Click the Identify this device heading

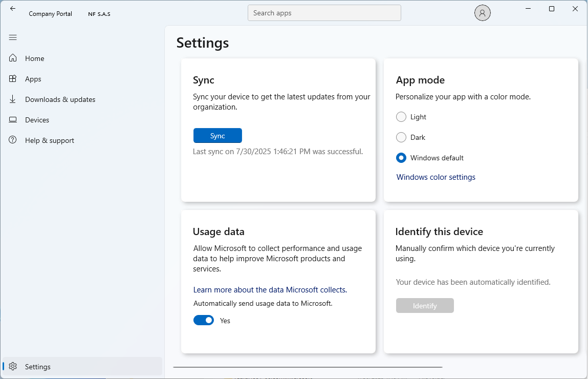(439, 231)
